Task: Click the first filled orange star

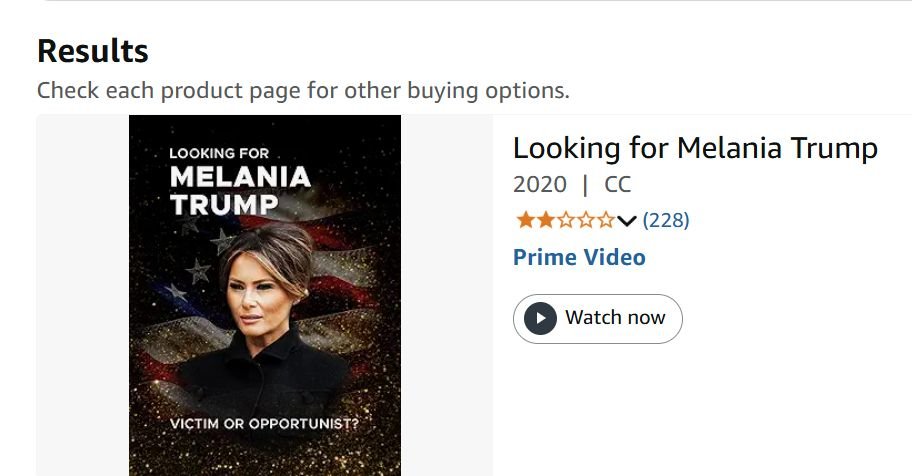Action: point(524,220)
